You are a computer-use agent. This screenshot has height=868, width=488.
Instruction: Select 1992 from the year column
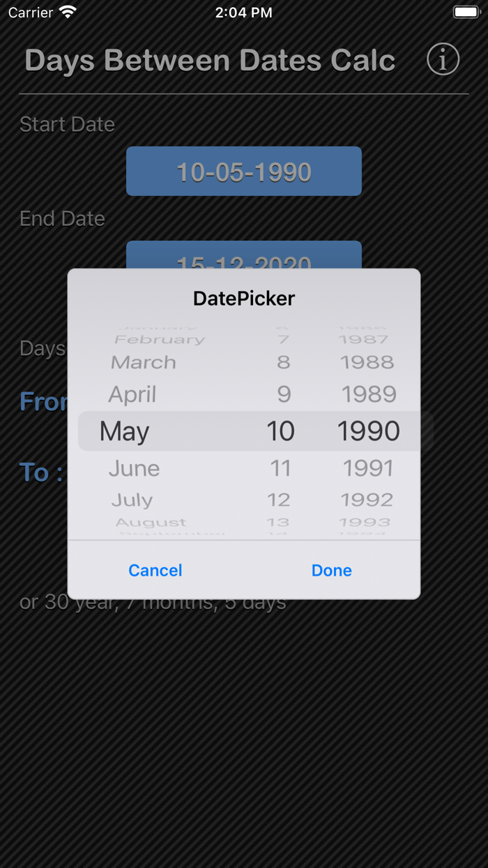point(367,500)
